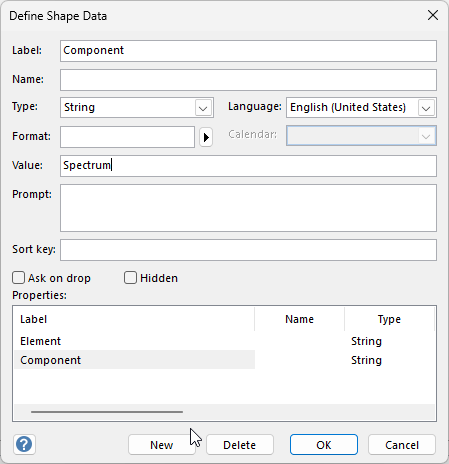The width and height of the screenshot is (449, 464).
Task: Open the Help icon in dialog corner
Action: pos(24,444)
